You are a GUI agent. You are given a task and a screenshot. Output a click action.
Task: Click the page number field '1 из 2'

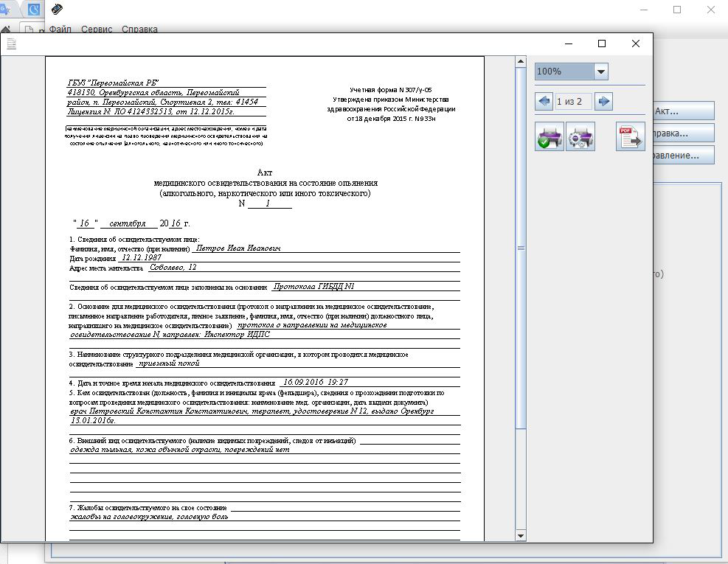[573, 101]
